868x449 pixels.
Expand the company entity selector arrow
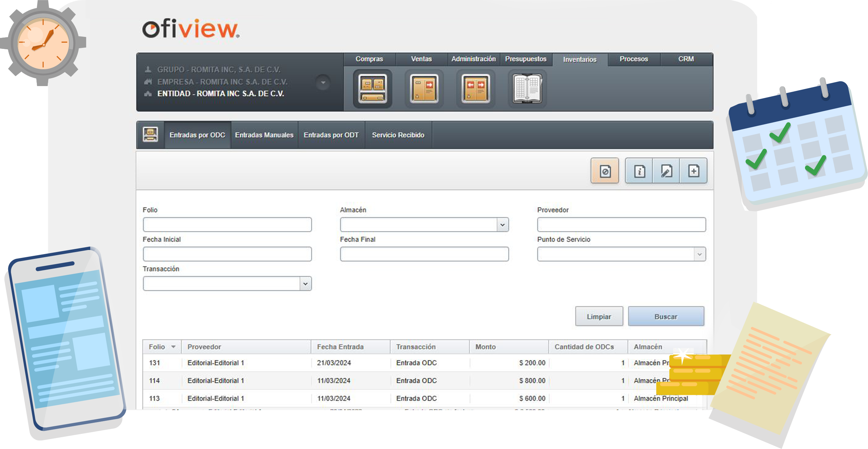(323, 83)
